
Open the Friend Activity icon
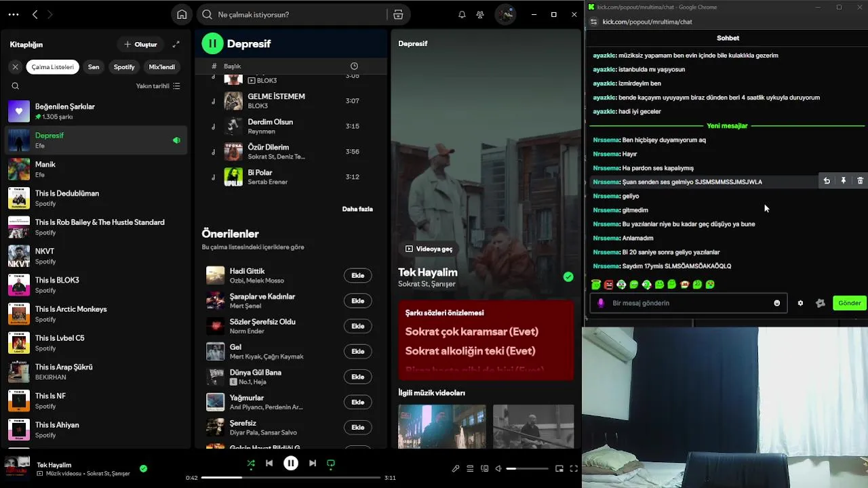(480, 14)
